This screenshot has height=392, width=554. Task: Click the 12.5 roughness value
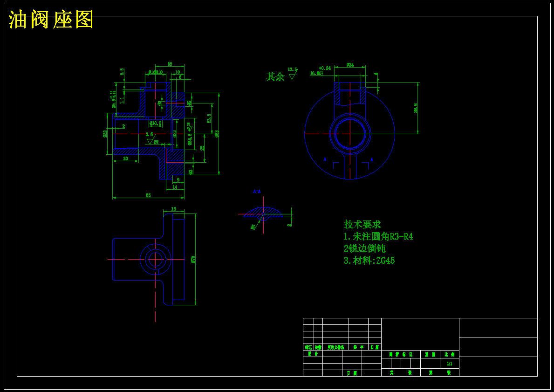(x=293, y=69)
